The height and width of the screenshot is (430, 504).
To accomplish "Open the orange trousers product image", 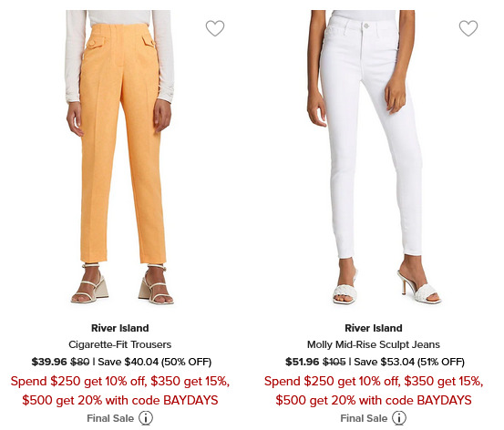I will click(x=120, y=158).
